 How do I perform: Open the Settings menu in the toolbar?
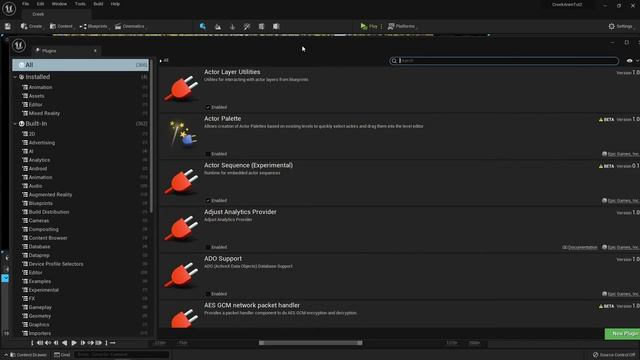[621, 27]
